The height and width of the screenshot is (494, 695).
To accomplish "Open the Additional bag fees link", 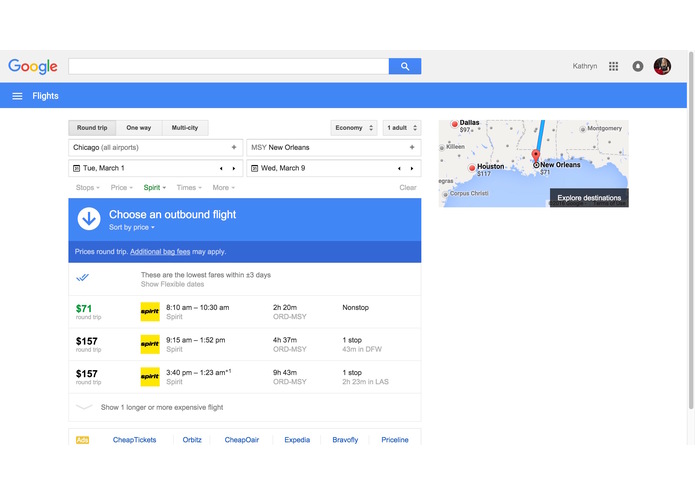I will (160, 252).
